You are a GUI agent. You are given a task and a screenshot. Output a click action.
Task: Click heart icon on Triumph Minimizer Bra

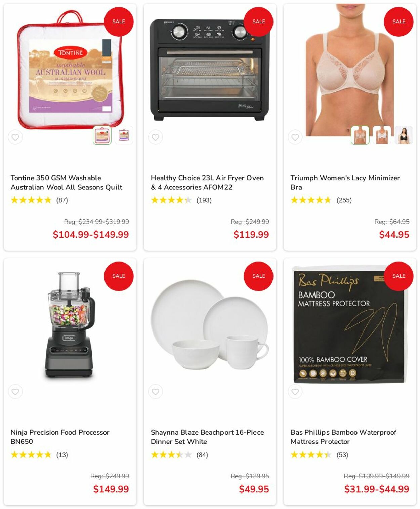click(x=295, y=137)
